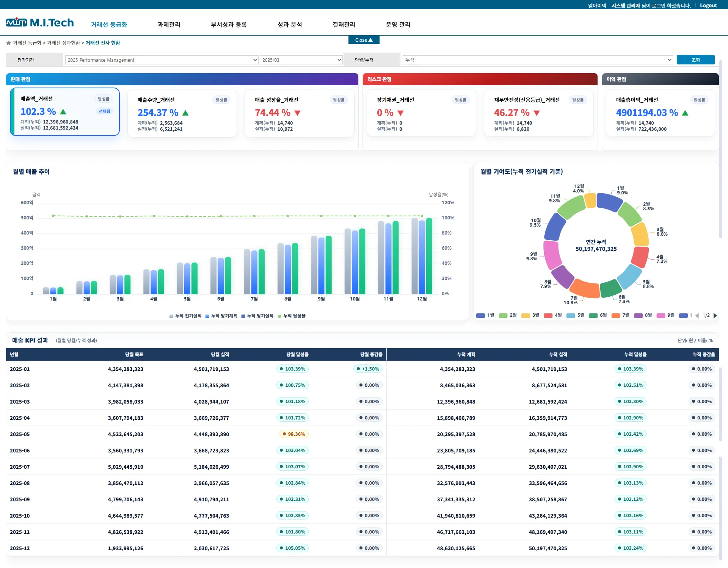Click the green up arrow beside 254.37 %
This screenshot has height=568, width=728.
[x=185, y=113]
